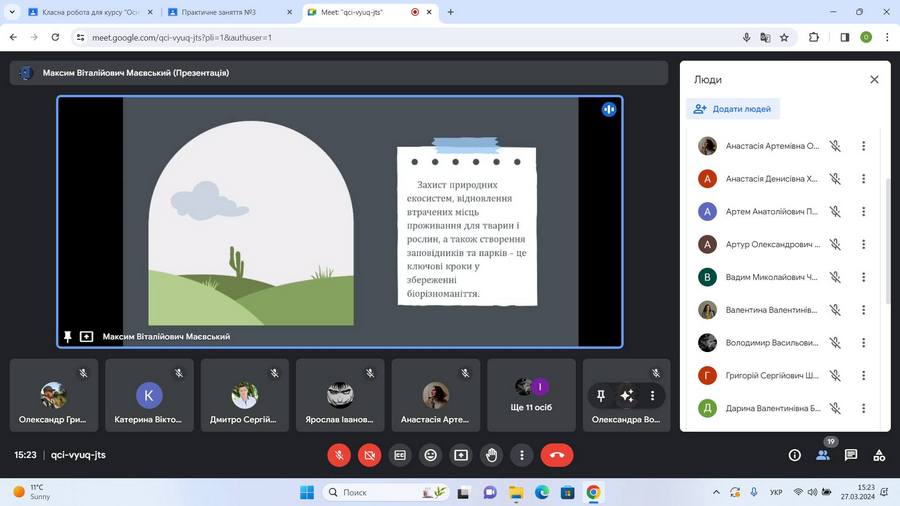Apply visual effects on Олександра tile
Image resolution: width=900 pixels, height=506 pixels.
(x=627, y=395)
